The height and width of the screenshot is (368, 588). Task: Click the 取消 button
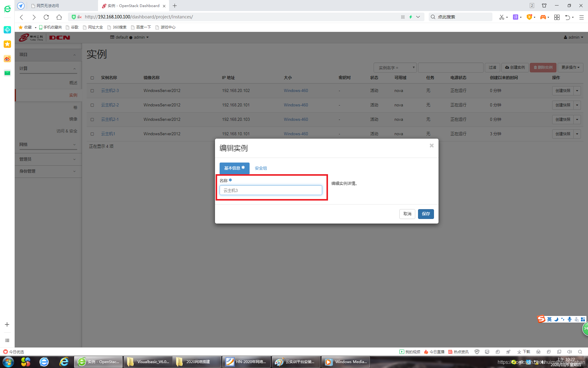tap(407, 214)
